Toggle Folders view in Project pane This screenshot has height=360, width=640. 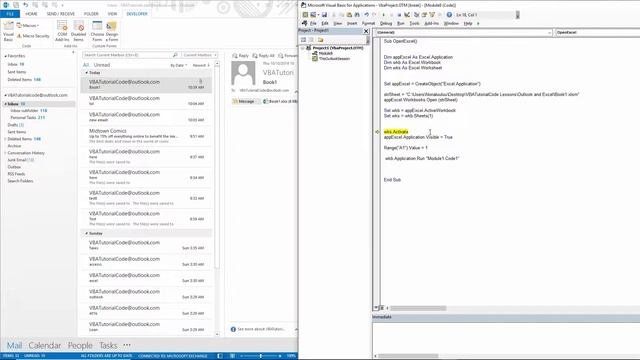pos(320,40)
